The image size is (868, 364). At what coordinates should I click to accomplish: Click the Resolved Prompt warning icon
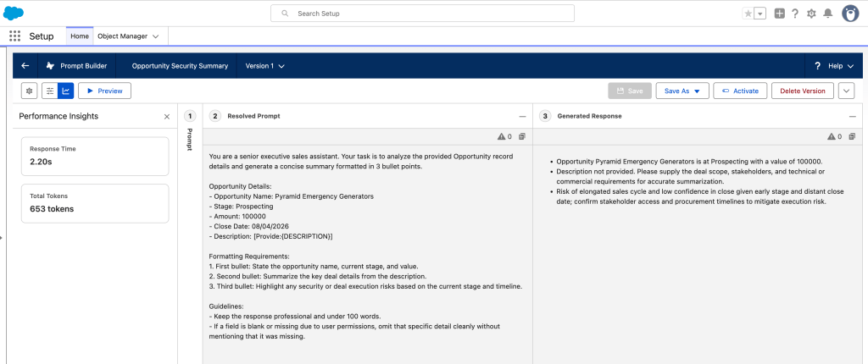[501, 136]
